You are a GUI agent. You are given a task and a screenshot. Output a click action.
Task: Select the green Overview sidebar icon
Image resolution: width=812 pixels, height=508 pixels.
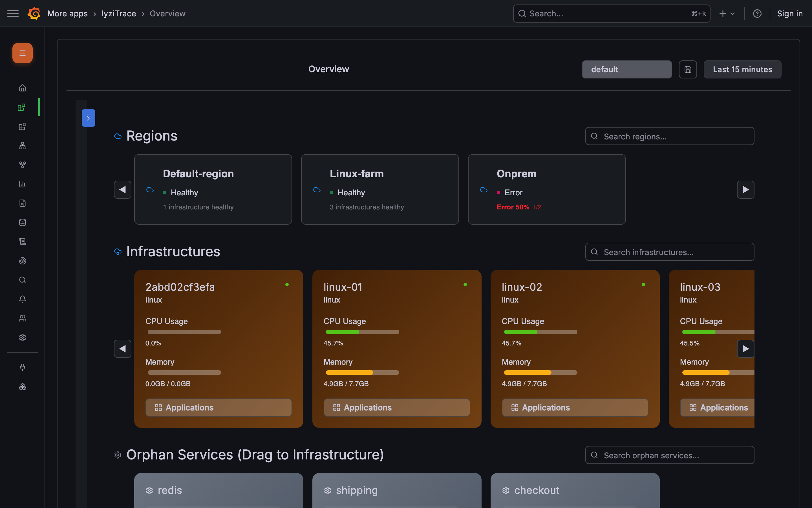(x=21, y=107)
